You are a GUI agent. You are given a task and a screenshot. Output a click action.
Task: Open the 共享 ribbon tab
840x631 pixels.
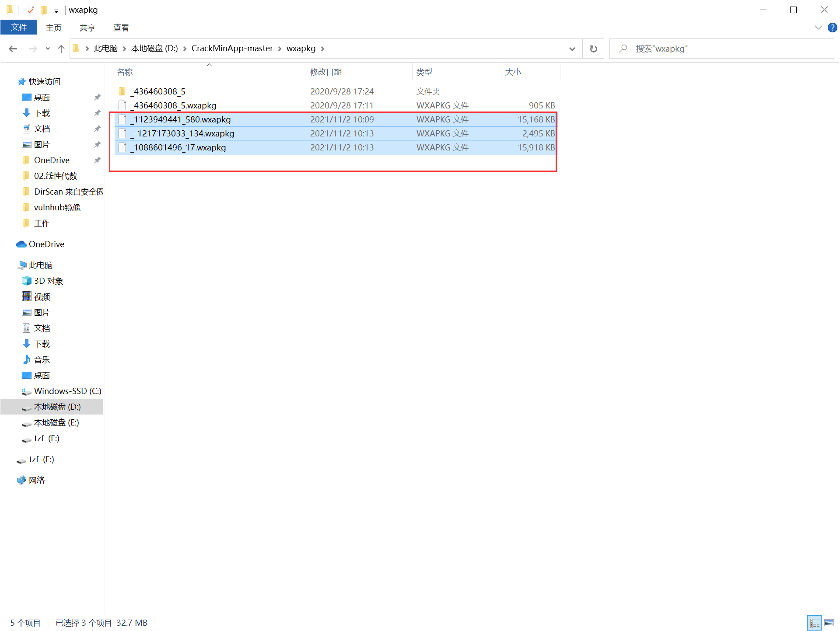point(87,28)
